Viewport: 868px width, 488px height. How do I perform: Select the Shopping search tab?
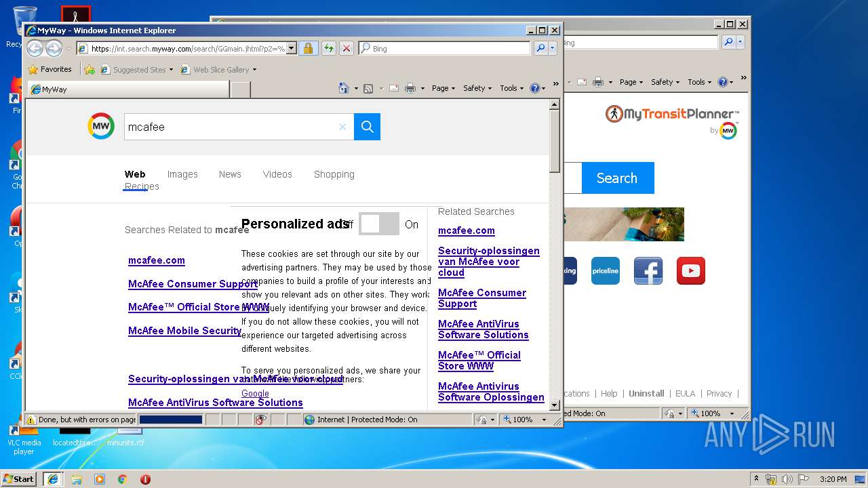(x=334, y=174)
